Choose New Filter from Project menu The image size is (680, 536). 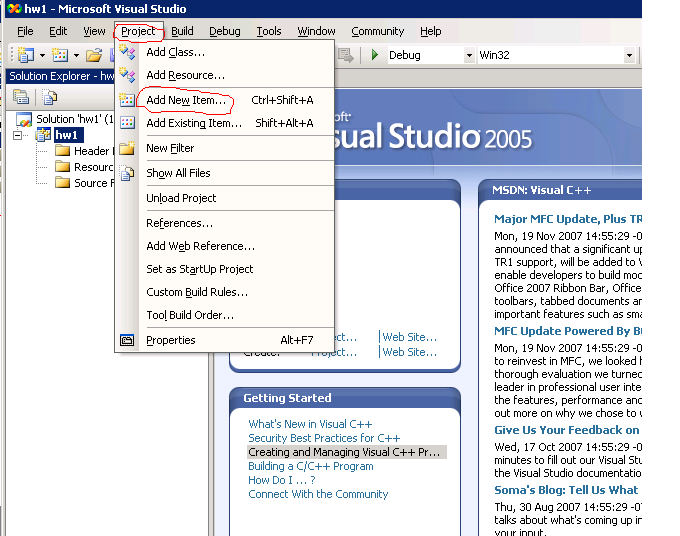[x=225, y=148]
